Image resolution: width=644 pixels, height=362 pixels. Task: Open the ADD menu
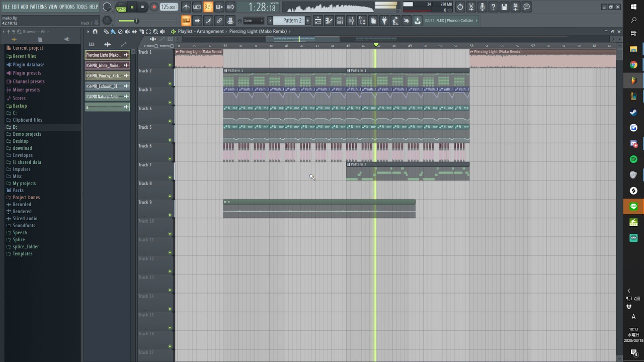pos(24,7)
